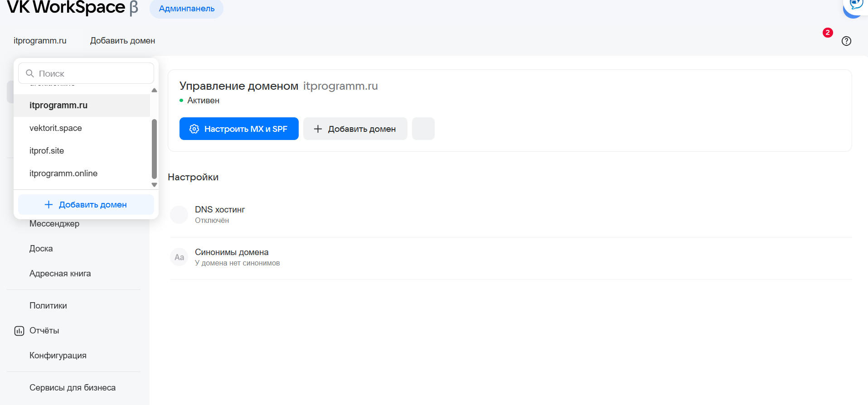Click Добавить домен button at bottom of dropdown
This screenshot has height=405, width=868.
pyautogui.click(x=86, y=205)
